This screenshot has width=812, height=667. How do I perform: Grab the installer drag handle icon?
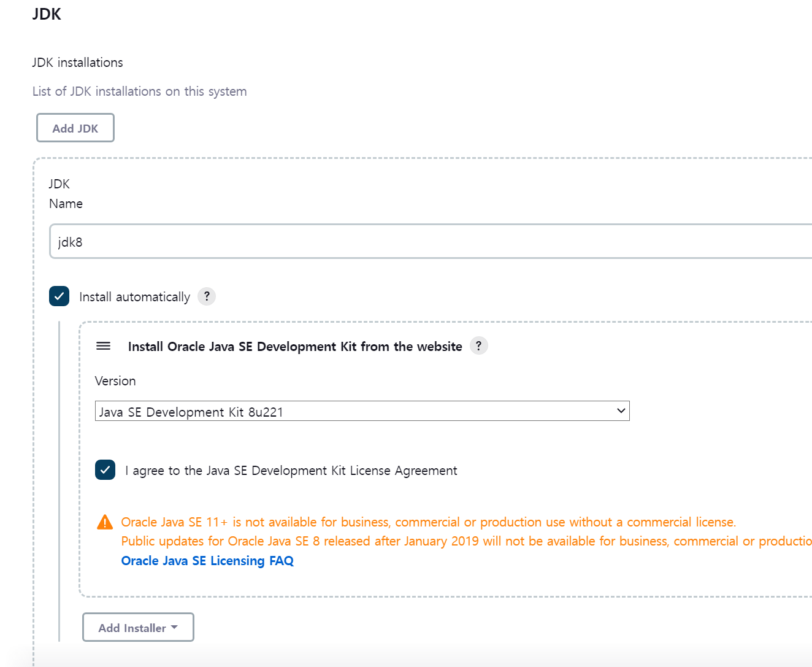(x=104, y=346)
